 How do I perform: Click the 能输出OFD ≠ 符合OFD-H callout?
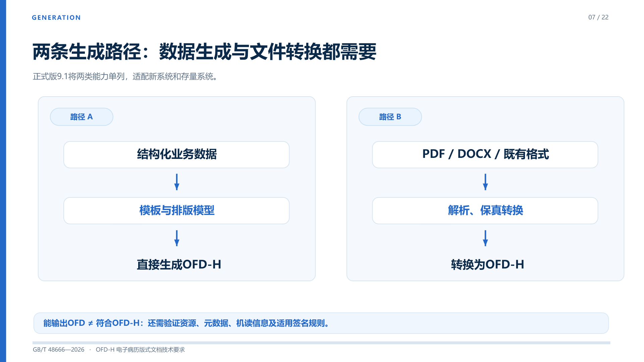pyautogui.click(x=321, y=323)
